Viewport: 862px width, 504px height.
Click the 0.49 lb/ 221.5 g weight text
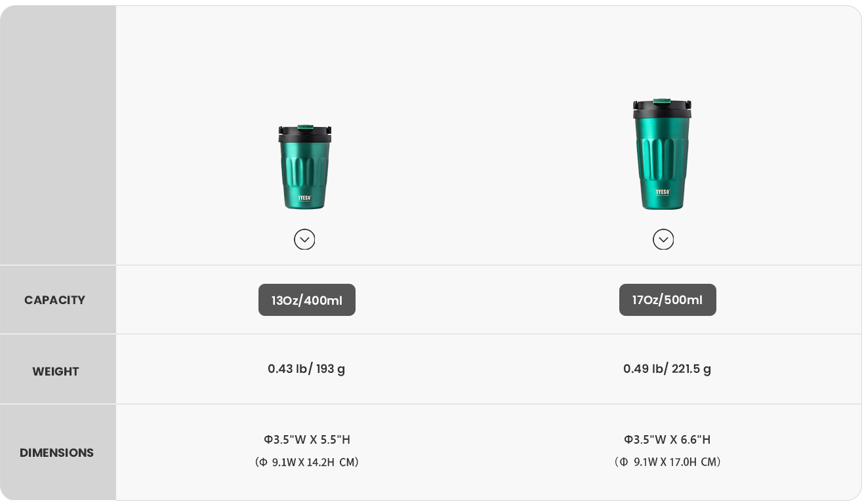[x=667, y=369]
